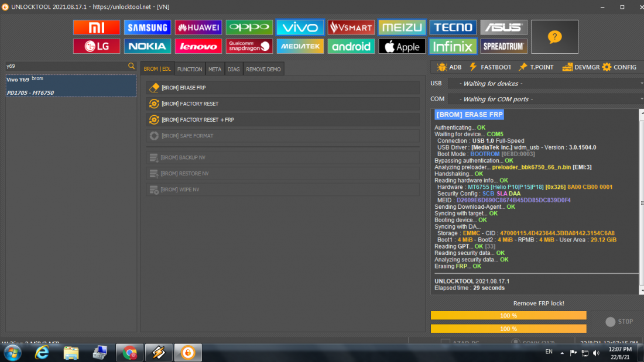Click the volume speaker tray icon
The width and height of the screenshot is (644, 362).
[x=597, y=353]
